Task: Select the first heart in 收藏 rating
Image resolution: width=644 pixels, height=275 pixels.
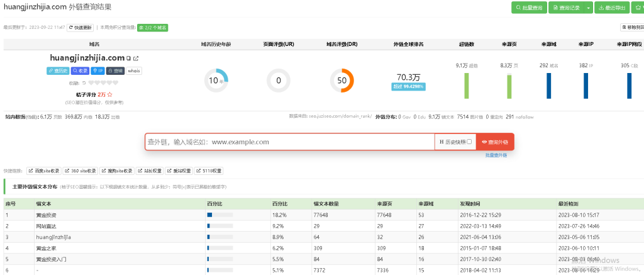Action: [x=91, y=83]
